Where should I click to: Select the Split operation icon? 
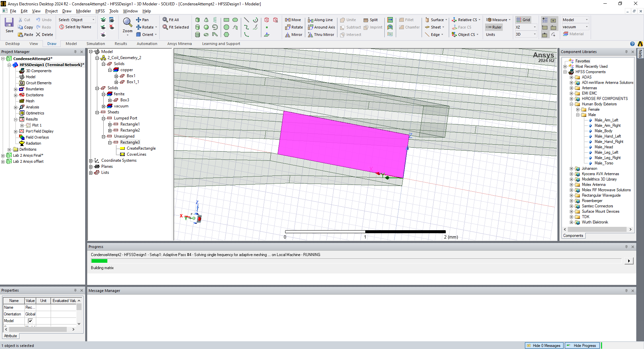pyautogui.click(x=371, y=20)
